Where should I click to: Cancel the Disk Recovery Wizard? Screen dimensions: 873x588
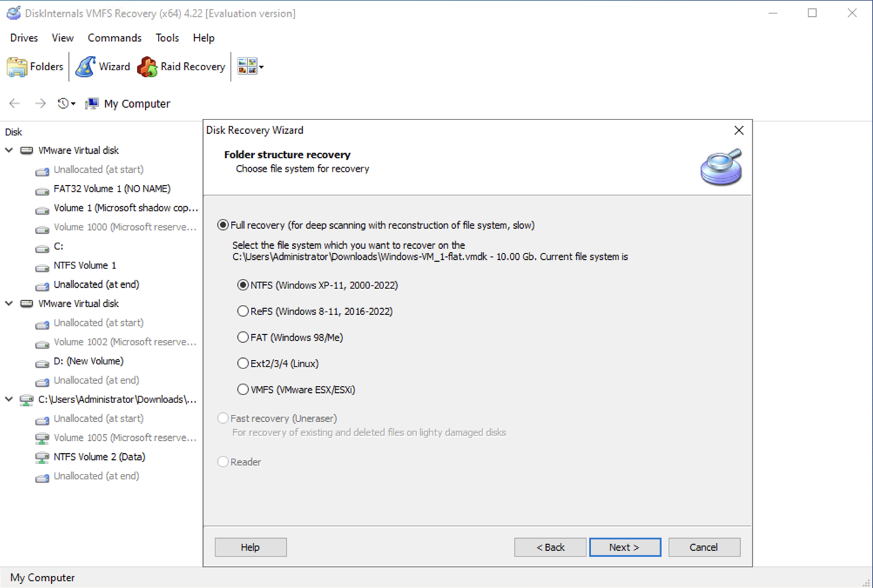(x=704, y=547)
